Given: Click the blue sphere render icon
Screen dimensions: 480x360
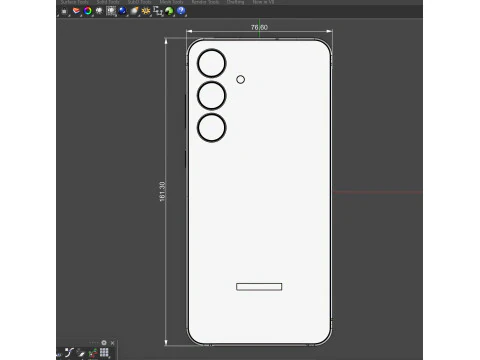Looking at the screenshot, I should (x=122, y=11).
